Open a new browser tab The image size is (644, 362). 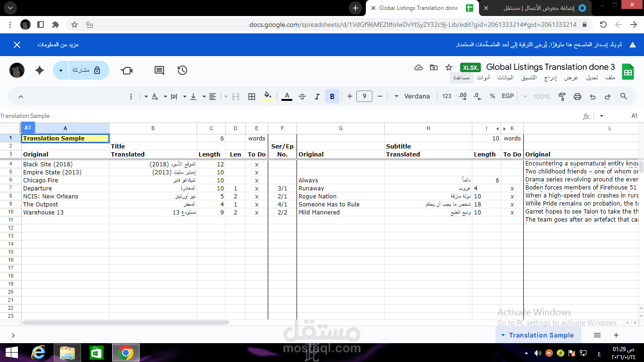click(x=355, y=8)
